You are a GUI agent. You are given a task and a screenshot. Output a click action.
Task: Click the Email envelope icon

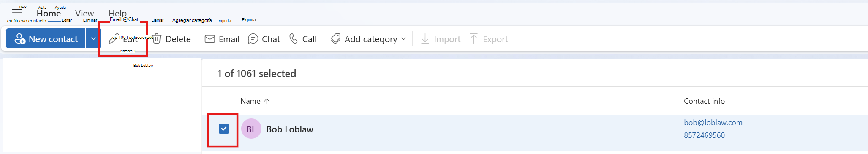(x=210, y=39)
